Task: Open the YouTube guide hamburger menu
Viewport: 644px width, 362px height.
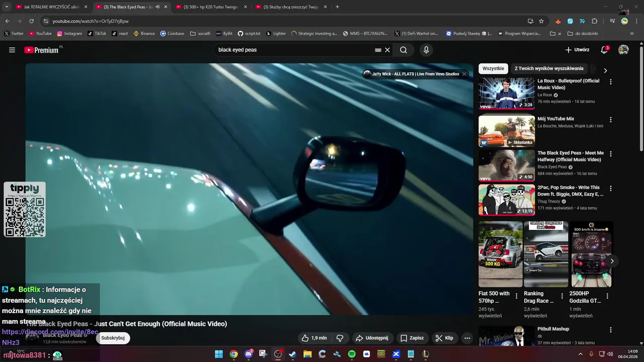Action: tap(12, 50)
